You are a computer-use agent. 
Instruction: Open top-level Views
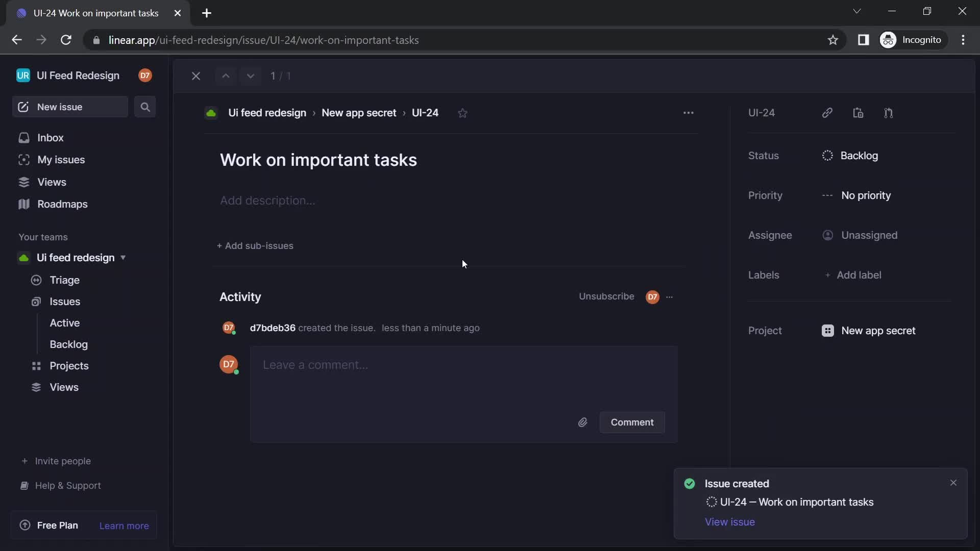[52, 182]
